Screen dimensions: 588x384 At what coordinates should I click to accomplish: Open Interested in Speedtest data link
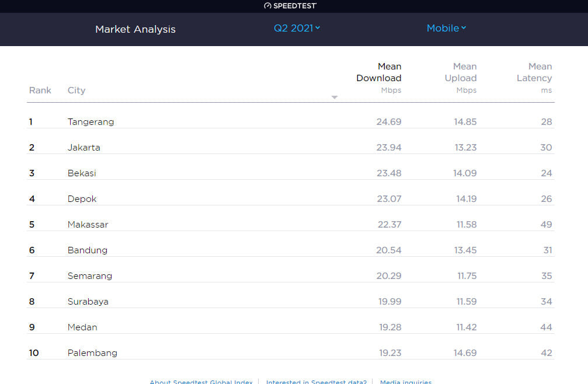tap(316, 382)
